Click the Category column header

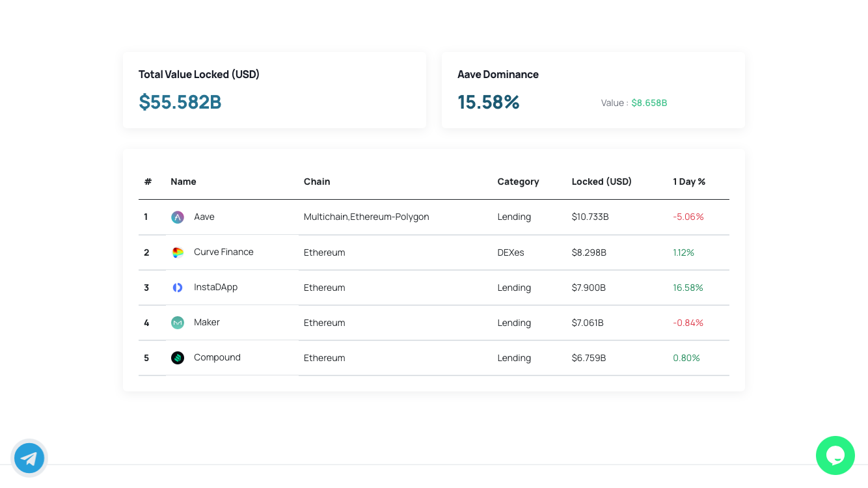point(519,182)
